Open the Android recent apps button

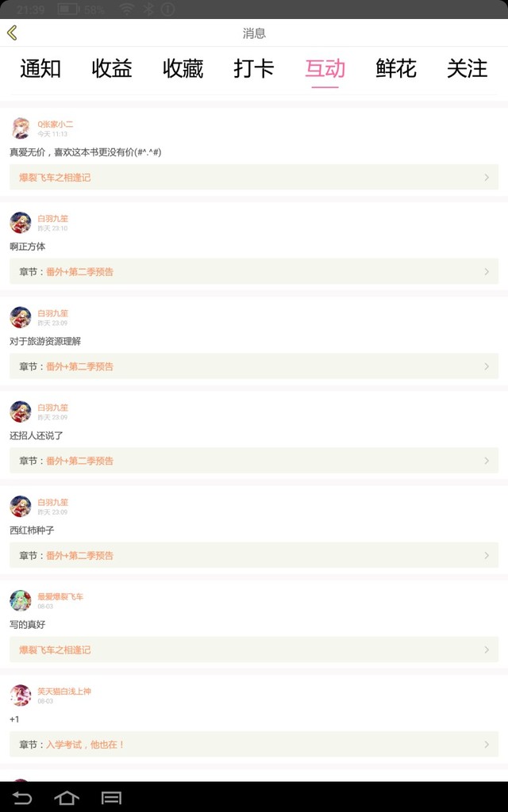point(112,798)
